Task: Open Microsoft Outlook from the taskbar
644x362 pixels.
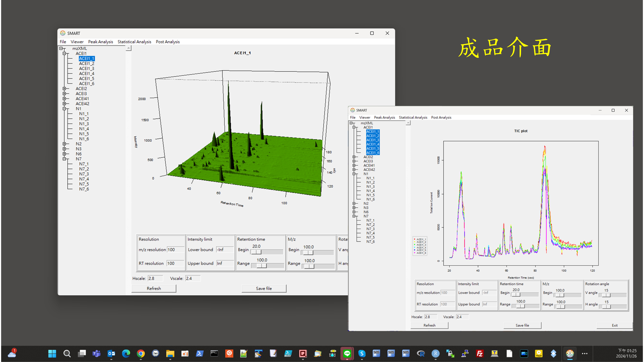Action: point(111,353)
